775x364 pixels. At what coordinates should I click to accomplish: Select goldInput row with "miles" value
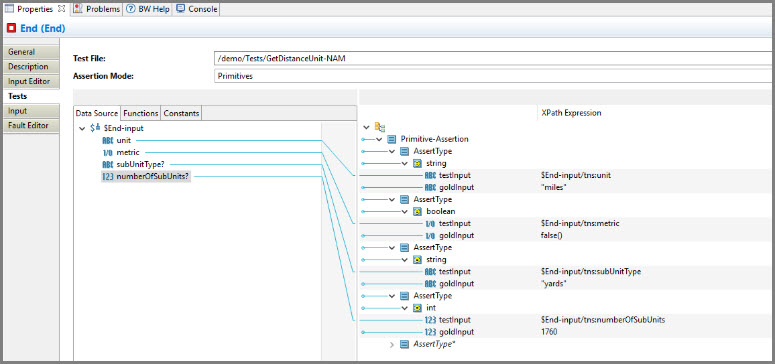(x=456, y=187)
